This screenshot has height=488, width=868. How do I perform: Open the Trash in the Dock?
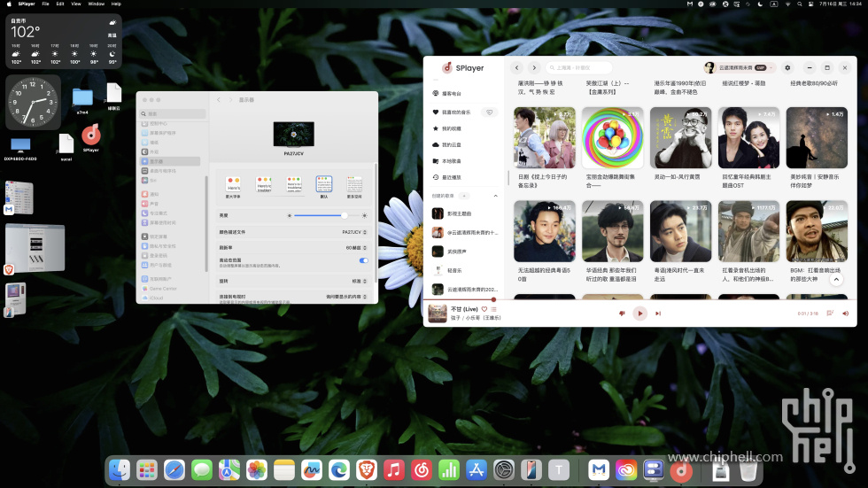pyautogui.click(x=748, y=470)
